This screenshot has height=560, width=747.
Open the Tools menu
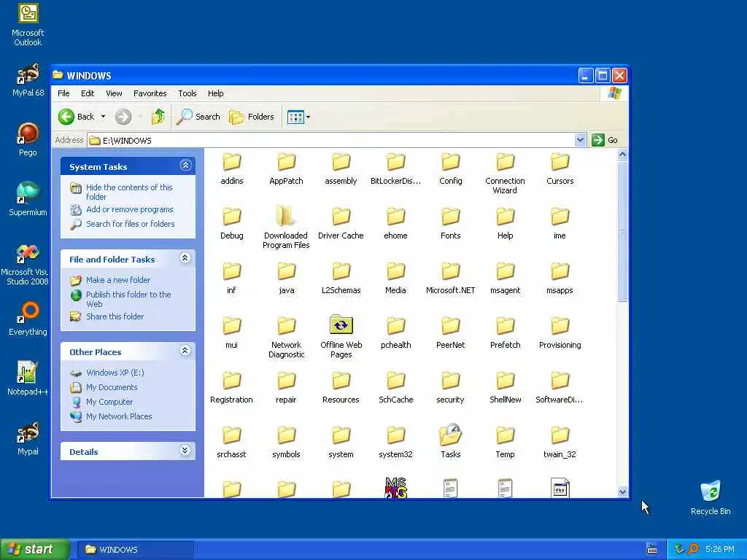[x=187, y=93]
